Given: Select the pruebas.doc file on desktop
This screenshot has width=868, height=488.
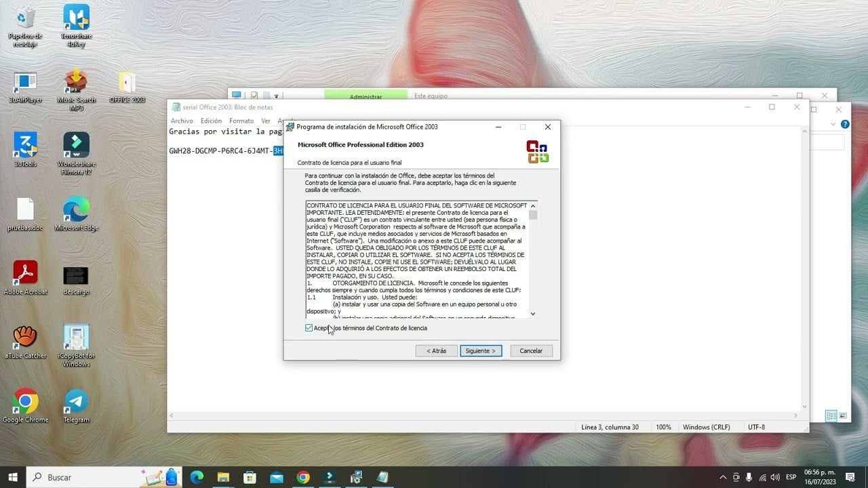Looking at the screenshot, I should coord(25,214).
